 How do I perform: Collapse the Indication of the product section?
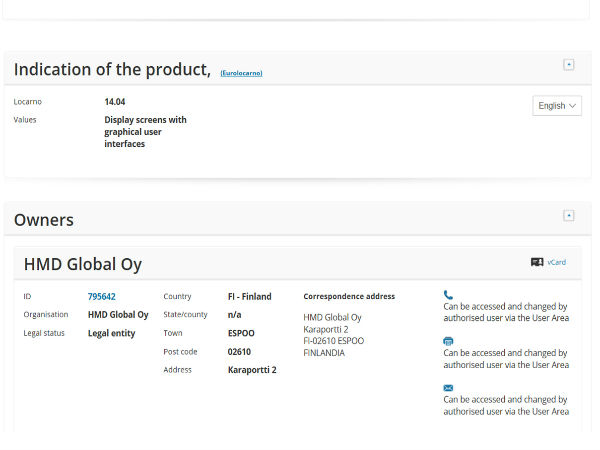[x=569, y=65]
